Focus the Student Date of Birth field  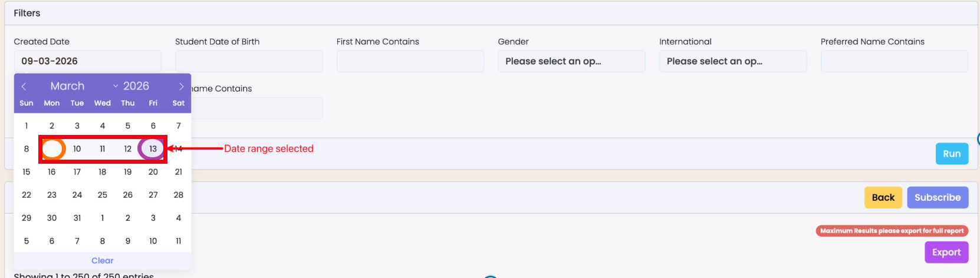click(248, 61)
